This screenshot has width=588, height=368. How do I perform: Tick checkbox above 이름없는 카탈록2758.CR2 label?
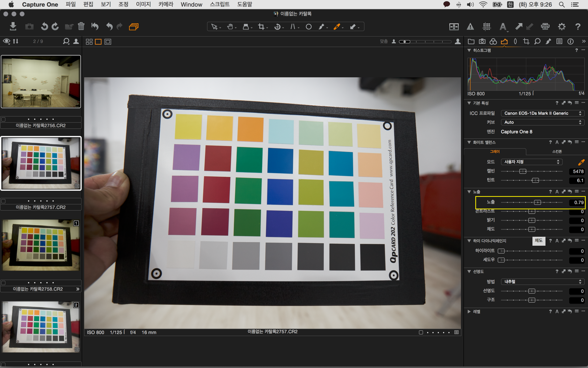pyautogui.click(x=3, y=283)
